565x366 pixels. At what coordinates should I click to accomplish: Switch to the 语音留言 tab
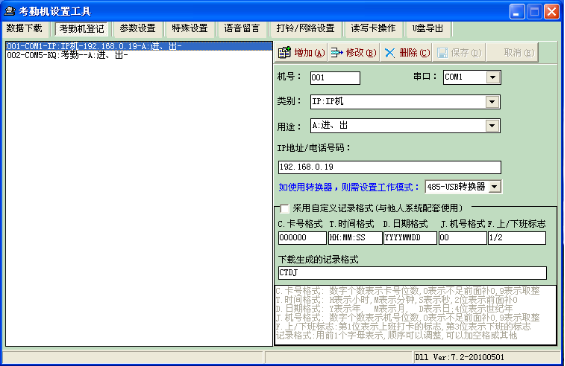coord(242,28)
